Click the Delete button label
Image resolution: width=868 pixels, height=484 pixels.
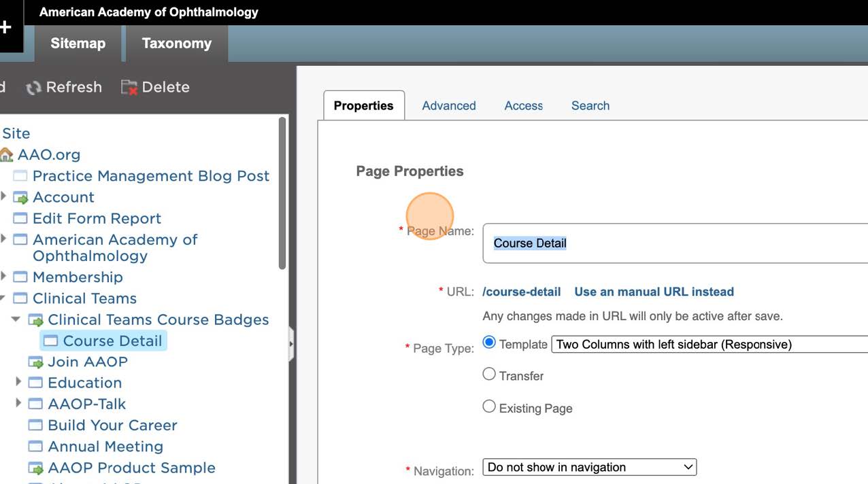point(166,88)
